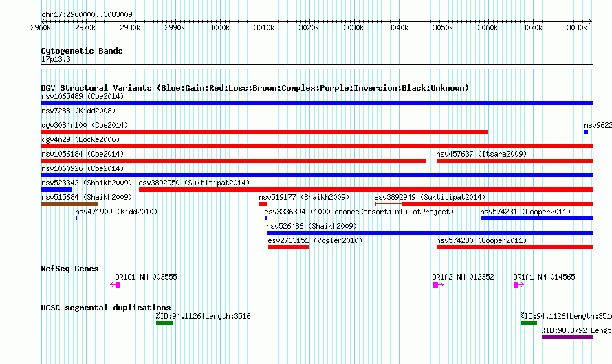Image resolution: width=612 pixels, height=364 pixels.
Task: Click the dgv3084n100 (Coe2014) label
Action: [85, 125]
